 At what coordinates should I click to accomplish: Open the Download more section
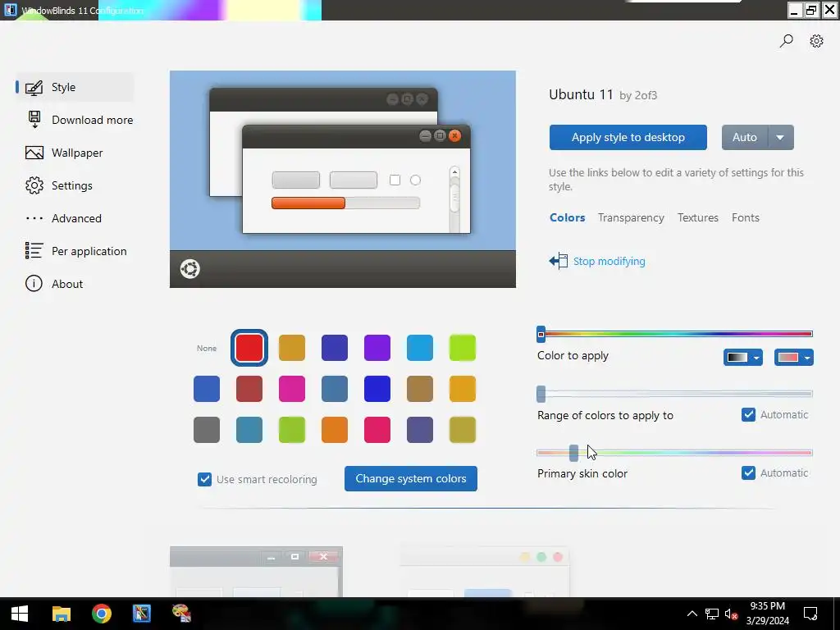(x=92, y=120)
